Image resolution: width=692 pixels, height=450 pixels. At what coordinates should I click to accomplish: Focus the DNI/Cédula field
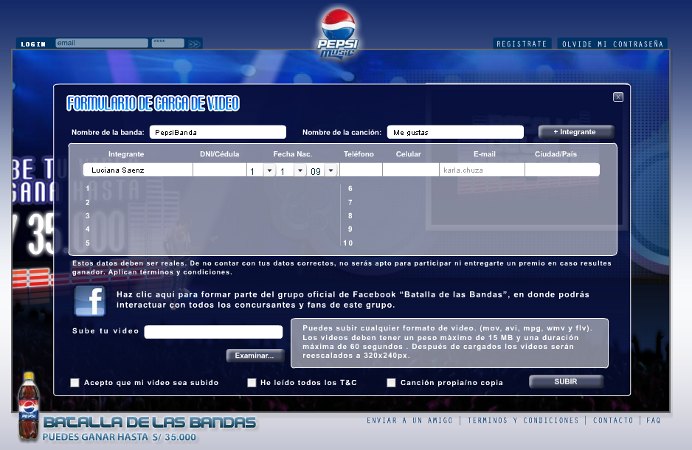point(219,170)
